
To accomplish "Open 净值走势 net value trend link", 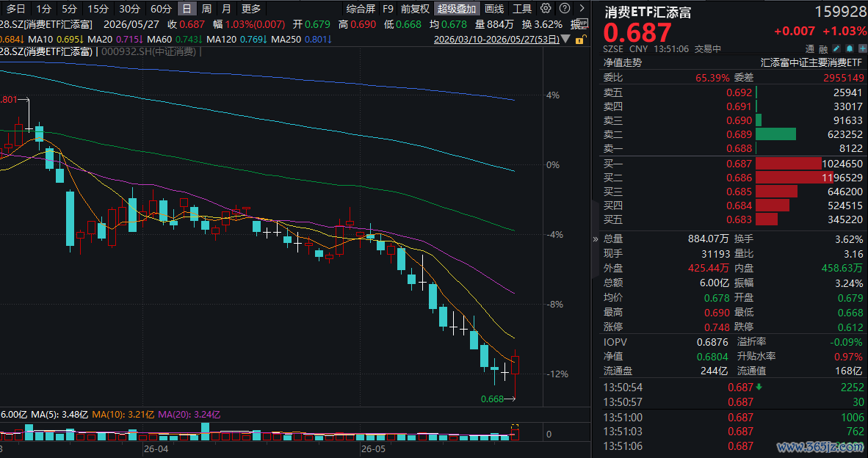I will click(622, 62).
